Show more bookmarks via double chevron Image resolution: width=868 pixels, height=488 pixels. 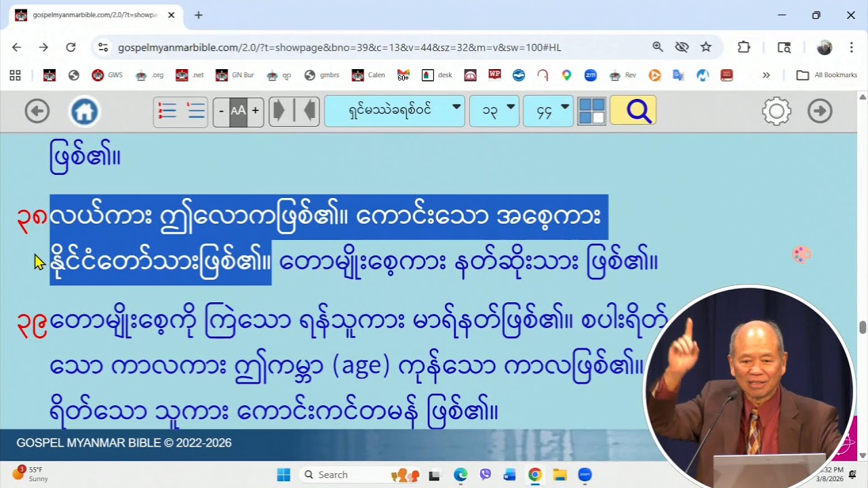pos(766,75)
